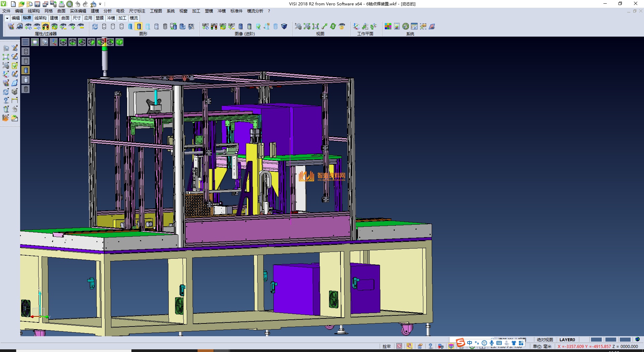Click the solid green cube view icon
This screenshot has width=644, height=352.
tap(120, 42)
